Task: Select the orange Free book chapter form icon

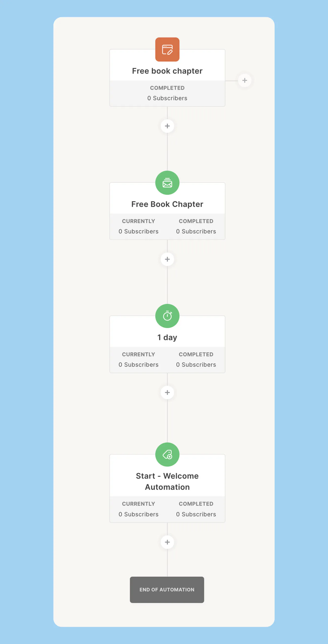Action: [x=167, y=49]
